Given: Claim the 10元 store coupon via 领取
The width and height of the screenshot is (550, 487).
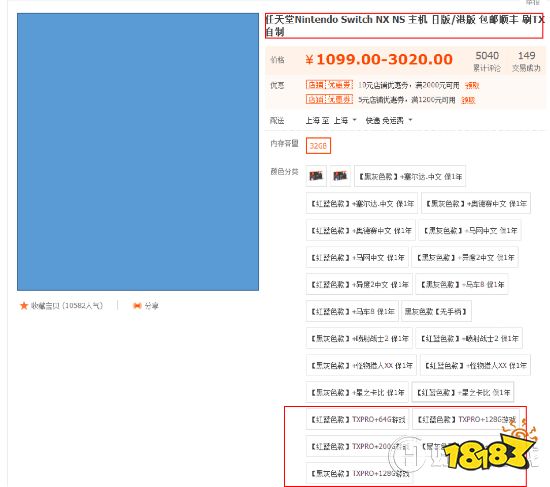Looking at the screenshot, I should pyautogui.click(x=472, y=85).
